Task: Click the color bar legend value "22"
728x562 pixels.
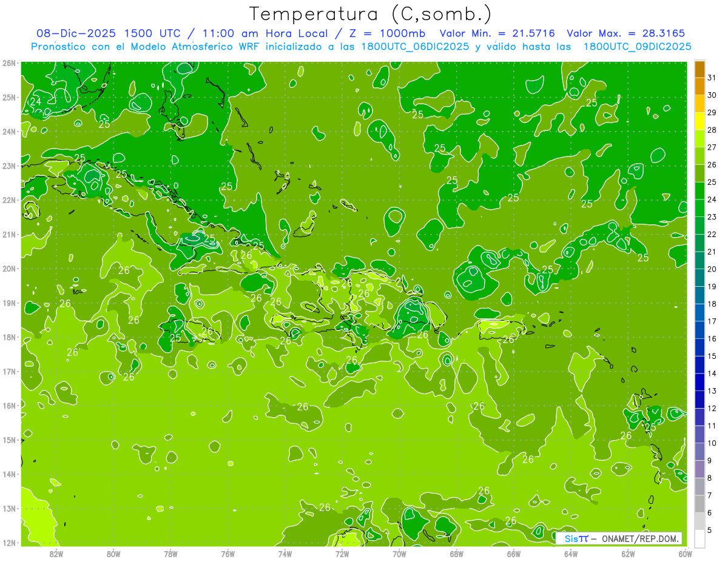Action: click(712, 234)
